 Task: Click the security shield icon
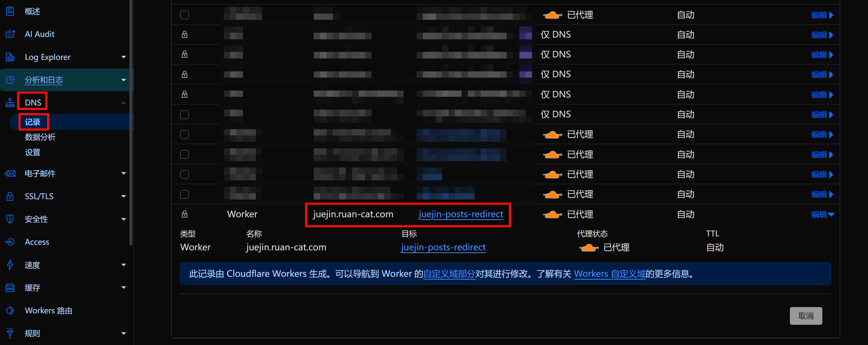point(10,219)
